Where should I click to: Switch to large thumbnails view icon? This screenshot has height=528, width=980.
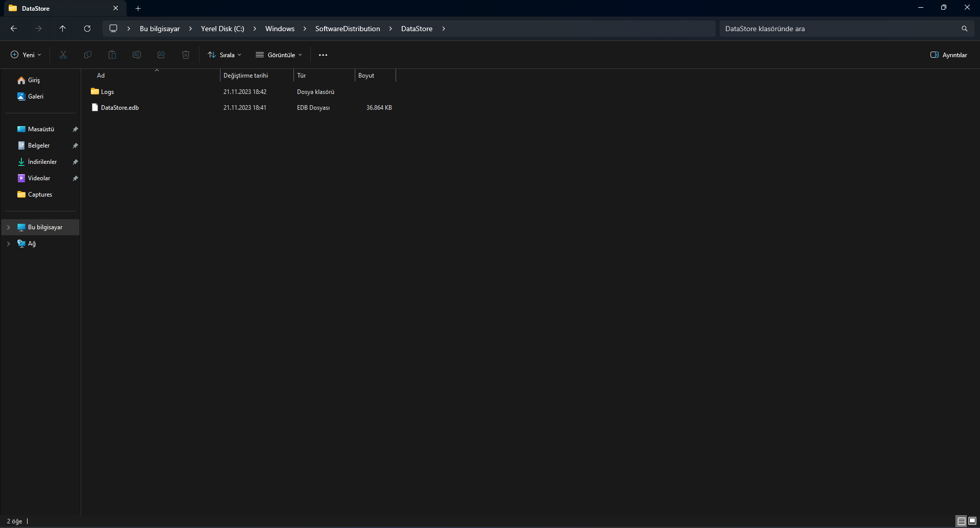tap(972, 521)
